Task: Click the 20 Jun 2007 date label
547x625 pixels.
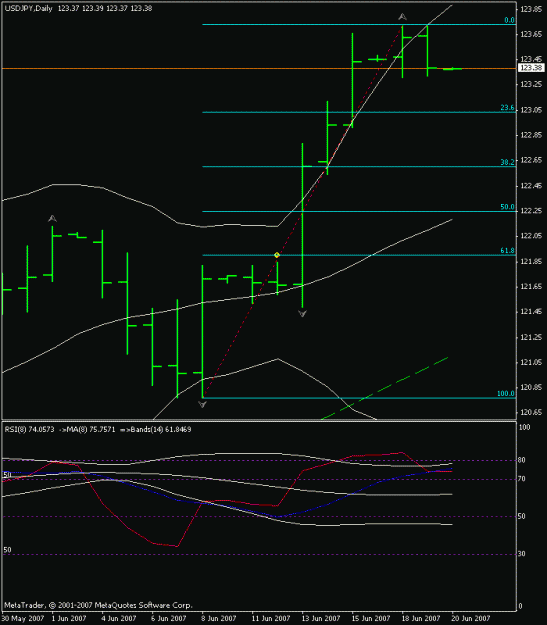Action: pos(471,618)
